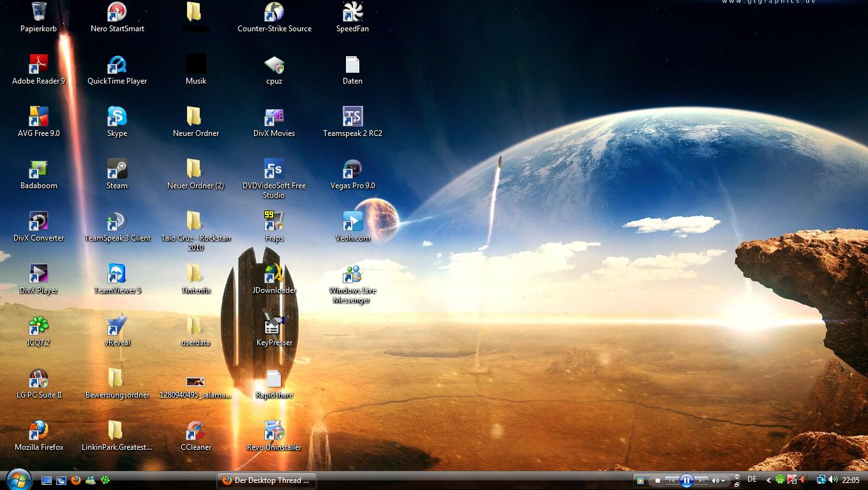
Task: Click the SpeedFan desktop icon
Action: click(x=352, y=13)
